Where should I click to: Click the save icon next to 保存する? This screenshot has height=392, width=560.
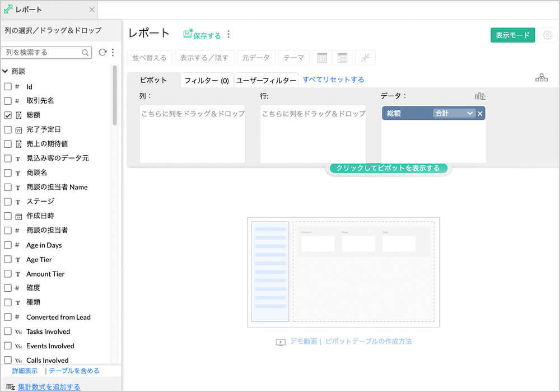pyautogui.click(x=188, y=34)
